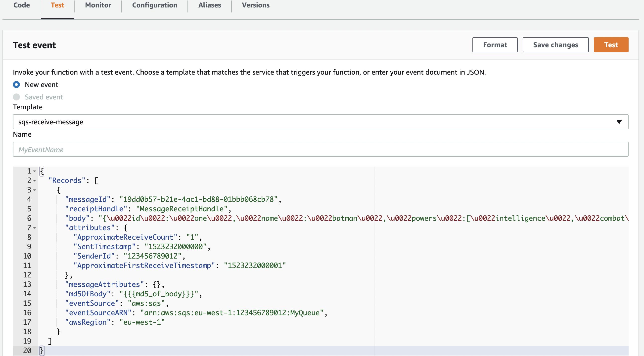644x356 pixels.
Task: Collapse the Records array fold on line 2
Action: 35,180
